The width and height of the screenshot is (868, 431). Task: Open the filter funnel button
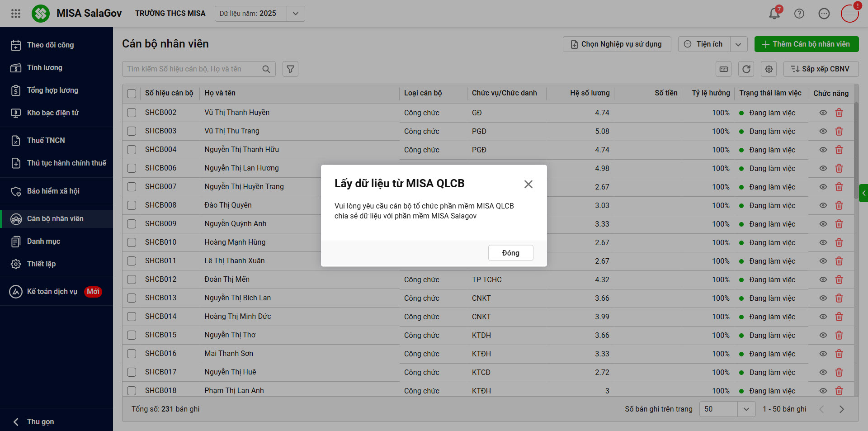click(x=290, y=69)
